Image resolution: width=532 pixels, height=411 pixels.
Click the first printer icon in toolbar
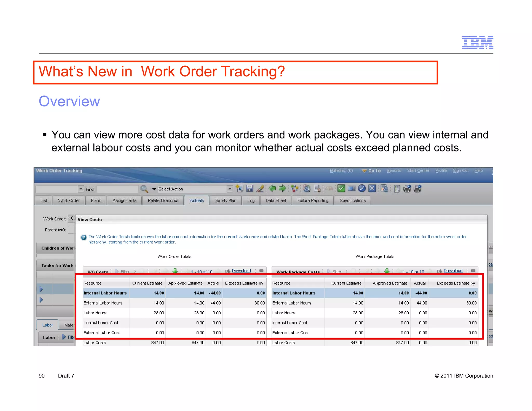pyautogui.click(x=407, y=189)
